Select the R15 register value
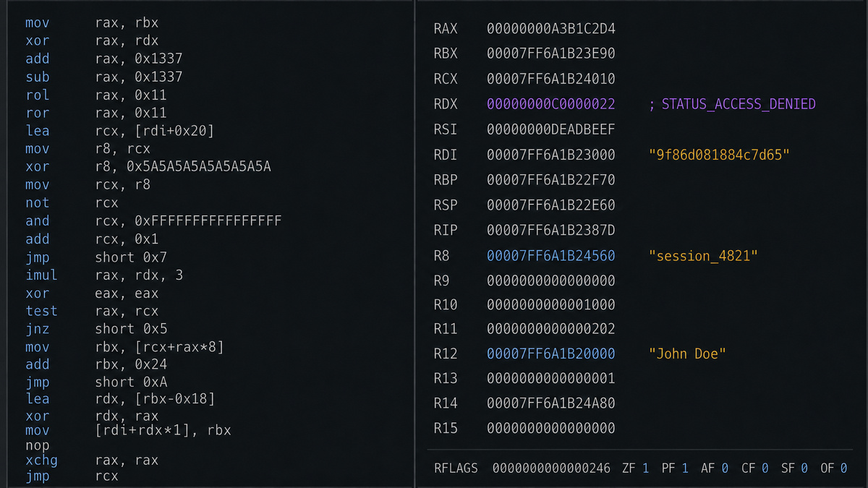This screenshot has height=488, width=868. click(551, 428)
